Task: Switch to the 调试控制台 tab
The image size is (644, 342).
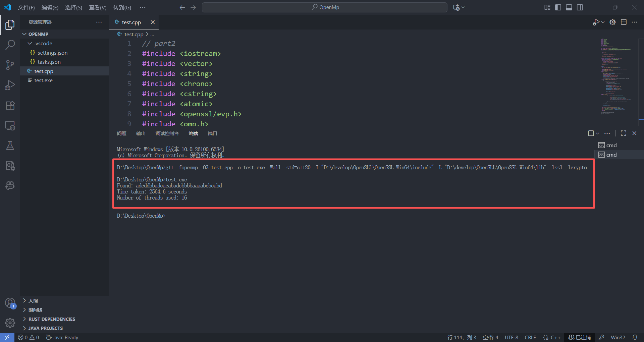Action: tap(167, 133)
